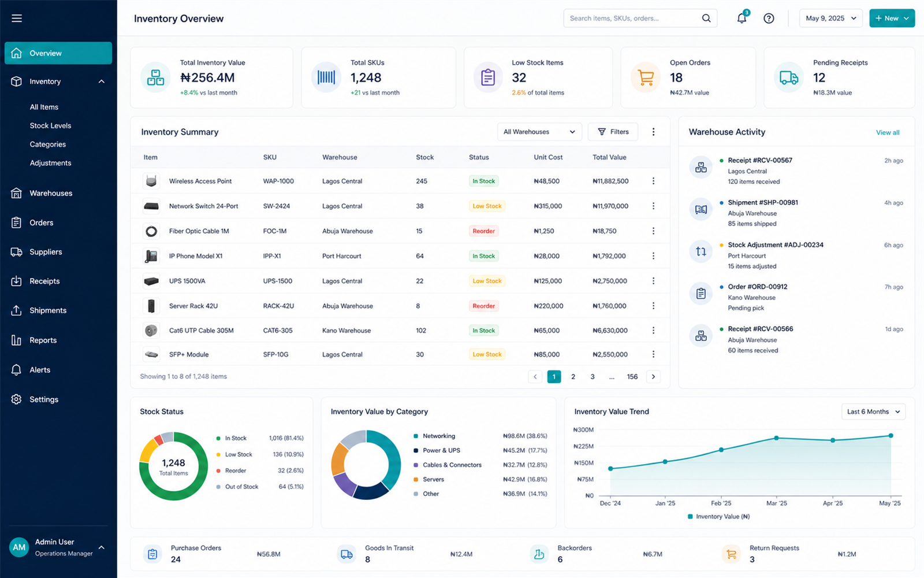Jump to page 156 of the table
Screen dimensions: 924x578
(632, 377)
